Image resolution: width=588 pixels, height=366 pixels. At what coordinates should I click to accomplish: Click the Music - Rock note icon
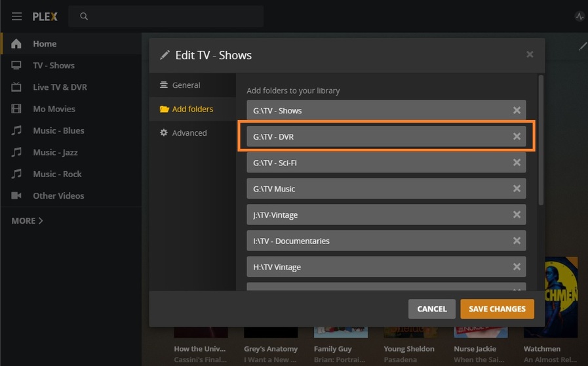tap(16, 174)
